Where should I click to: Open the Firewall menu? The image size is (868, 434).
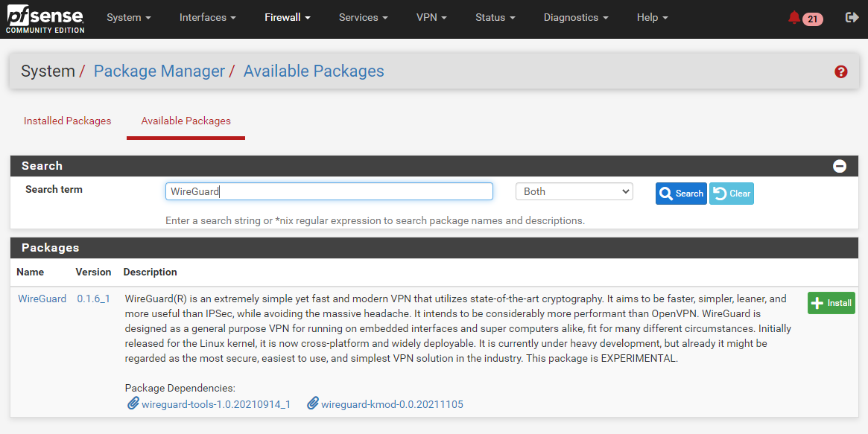pos(287,18)
